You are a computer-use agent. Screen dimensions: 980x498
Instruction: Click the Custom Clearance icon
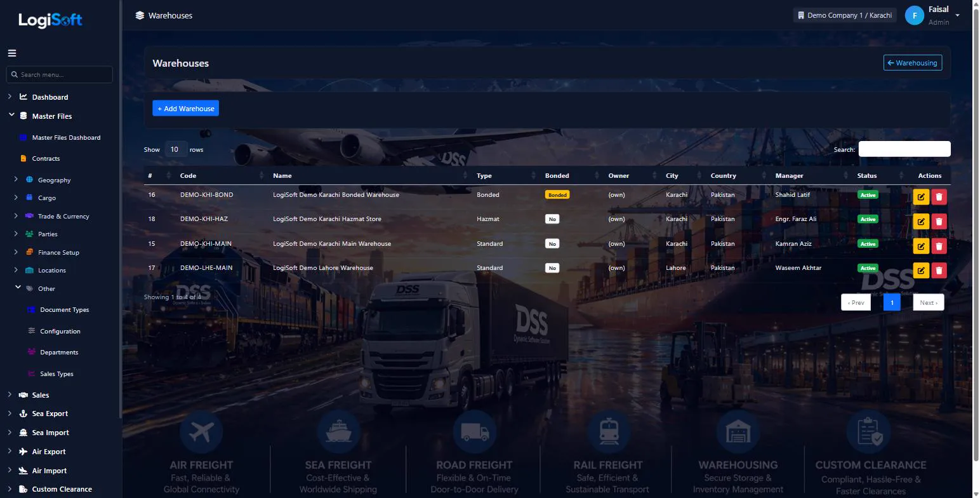point(23,489)
